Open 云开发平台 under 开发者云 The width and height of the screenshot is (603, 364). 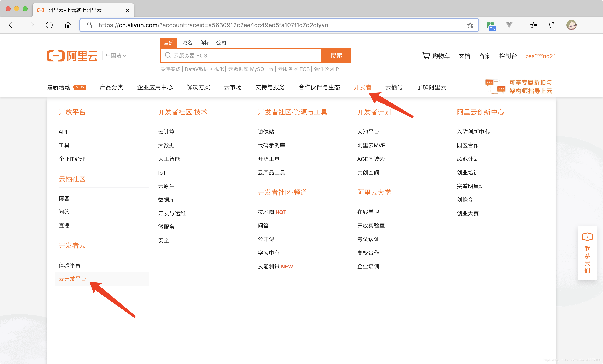click(x=72, y=279)
